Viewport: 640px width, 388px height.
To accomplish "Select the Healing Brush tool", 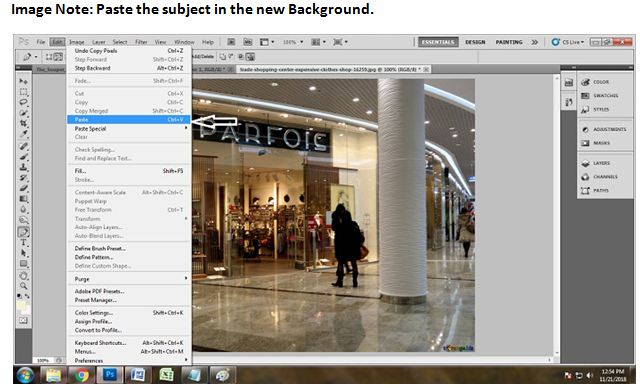I will point(23,146).
